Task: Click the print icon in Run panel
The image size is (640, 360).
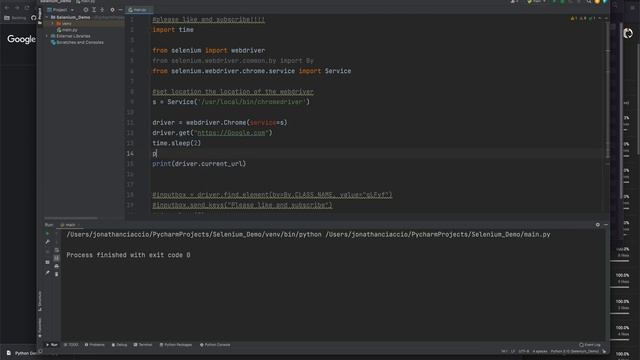Action: (56, 266)
